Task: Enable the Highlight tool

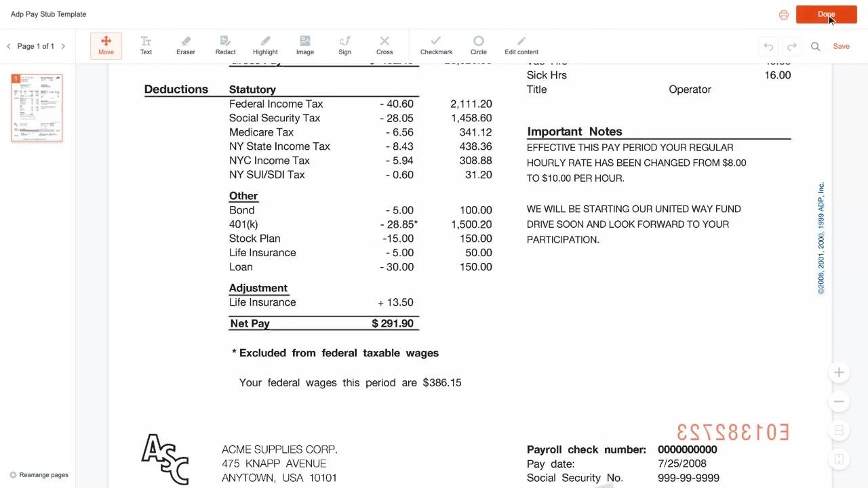Action: pyautogui.click(x=265, y=46)
